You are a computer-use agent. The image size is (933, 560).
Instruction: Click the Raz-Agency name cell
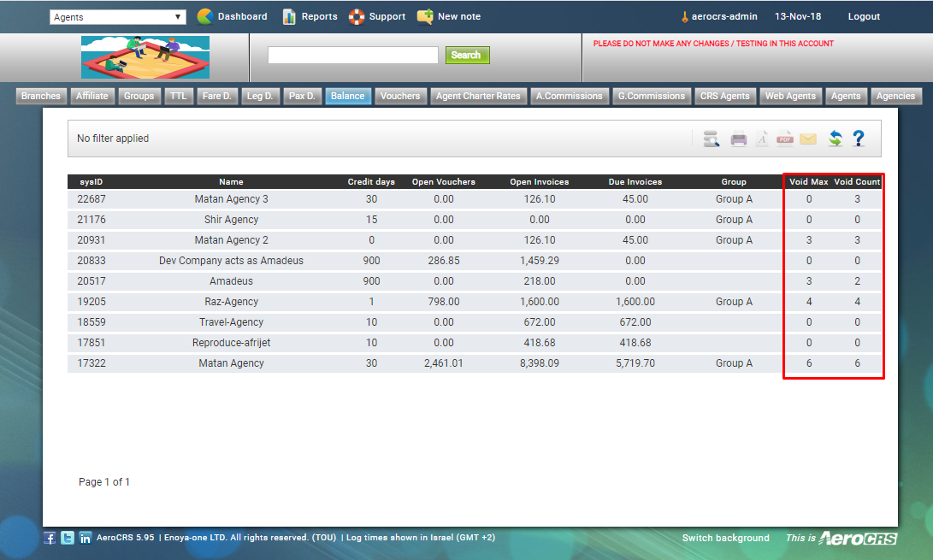point(232,302)
